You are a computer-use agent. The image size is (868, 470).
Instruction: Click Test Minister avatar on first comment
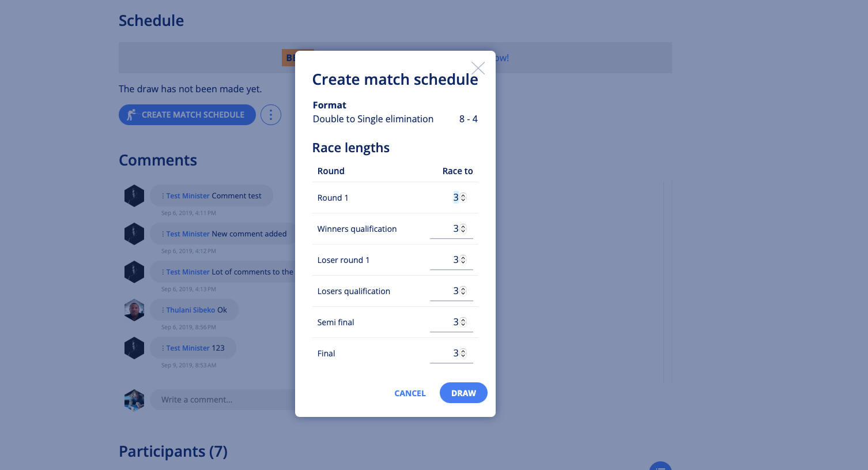pos(134,195)
